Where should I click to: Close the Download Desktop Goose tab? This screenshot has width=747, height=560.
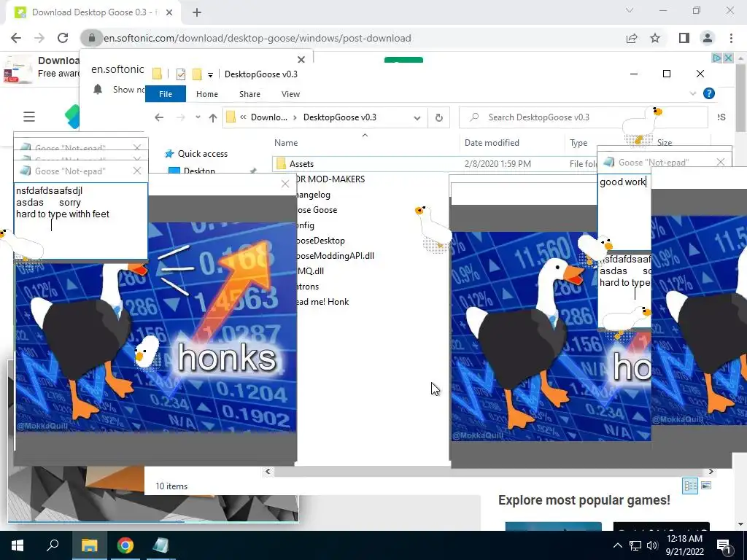click(169, 12)
